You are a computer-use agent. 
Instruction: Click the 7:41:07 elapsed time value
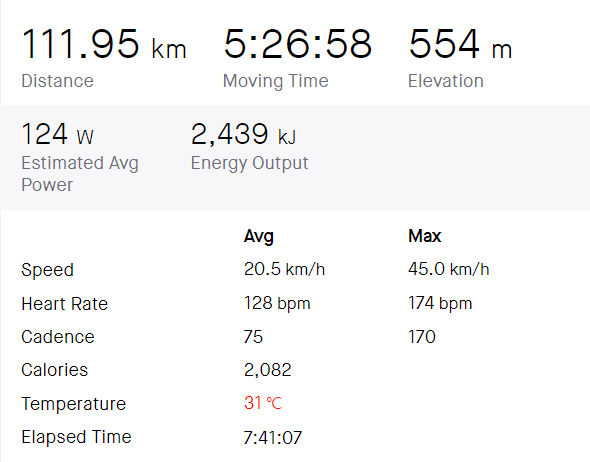[272, 438]
